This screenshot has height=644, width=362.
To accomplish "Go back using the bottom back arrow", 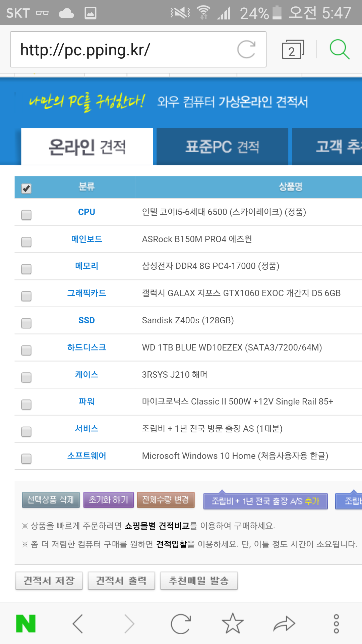I will (x=78, y=624).
